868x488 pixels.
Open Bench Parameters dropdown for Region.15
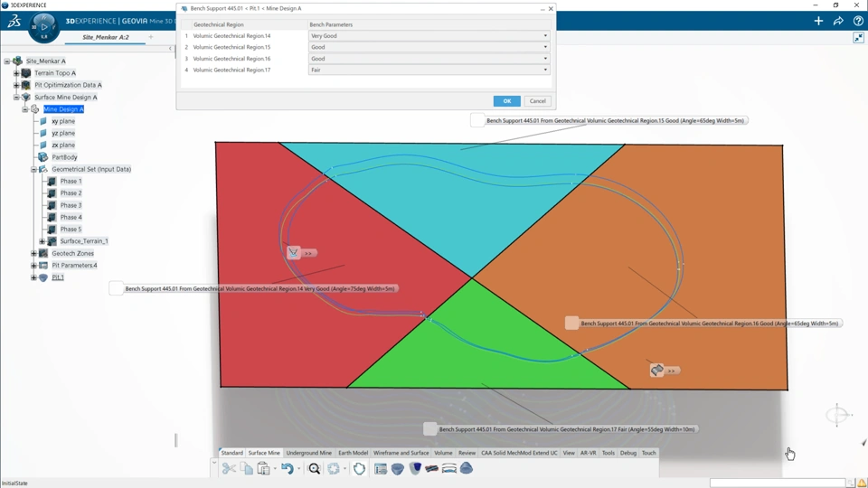point(544,47)
